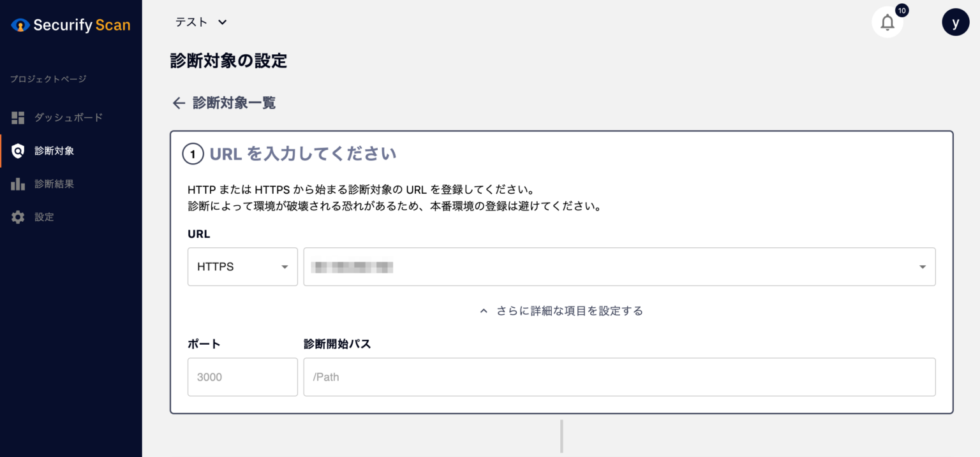This screenshot has width=980, height=457.
Task: Open the HTTPS protocol dropdown
Action: pyautogui.click(x=242, y=266)
